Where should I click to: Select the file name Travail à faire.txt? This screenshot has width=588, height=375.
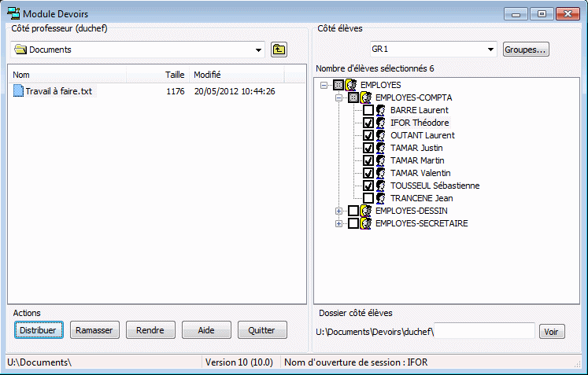pyautogui.click(x=59, y=91)
